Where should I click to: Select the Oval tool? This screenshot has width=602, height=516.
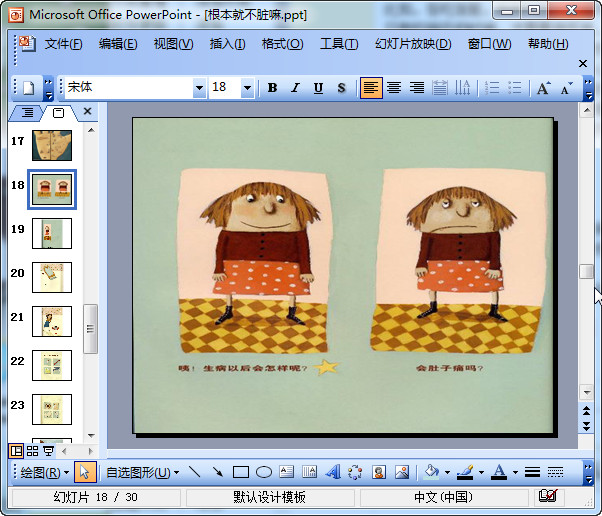point(264,472)
